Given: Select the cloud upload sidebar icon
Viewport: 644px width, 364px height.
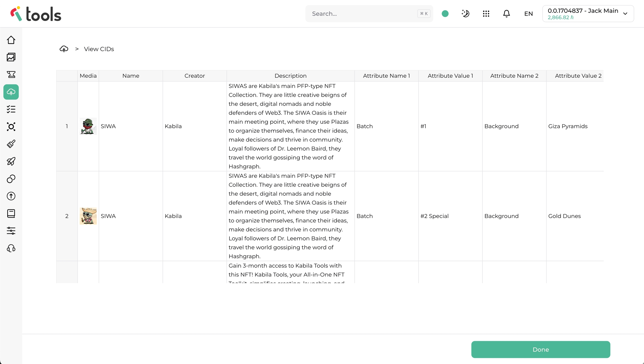Looking at the screenshot, I should pyautogui.click(x=11, y=92).
